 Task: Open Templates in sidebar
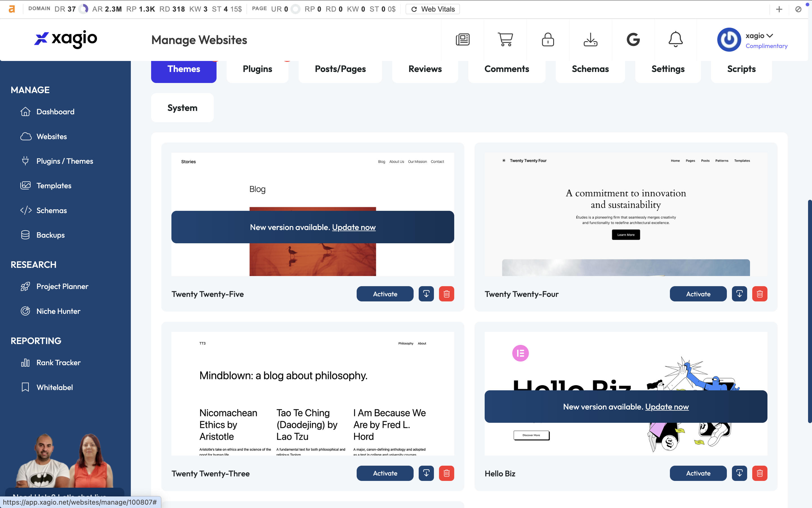click(46, 185)
